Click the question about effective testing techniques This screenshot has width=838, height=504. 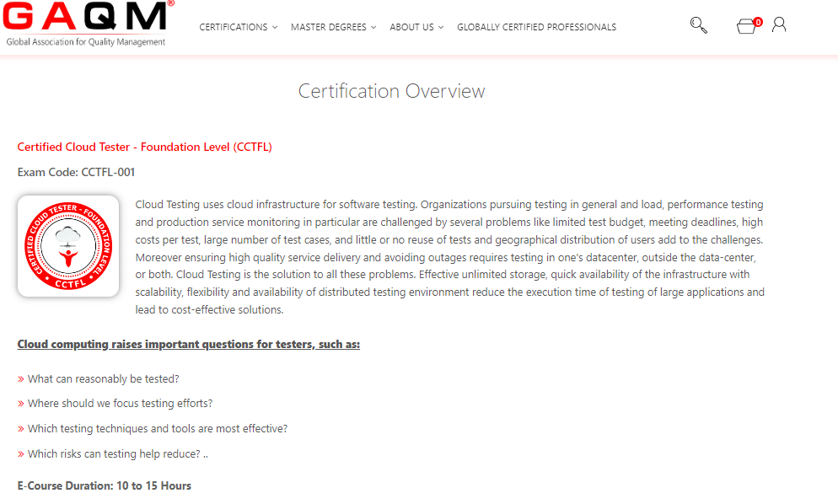(158, 428)
